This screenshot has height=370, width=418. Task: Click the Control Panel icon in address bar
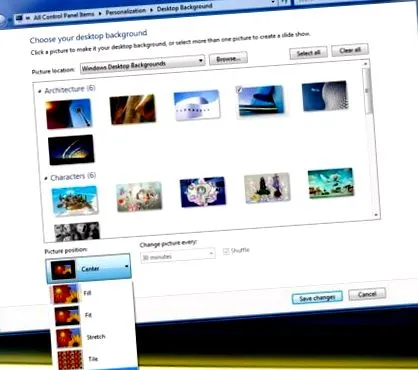19,17
